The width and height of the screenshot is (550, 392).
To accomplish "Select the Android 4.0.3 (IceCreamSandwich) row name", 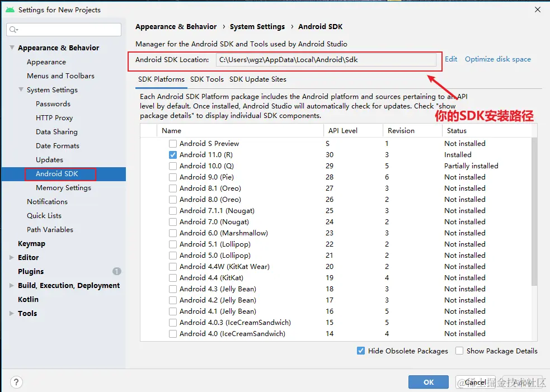I will tap(235, 323).
